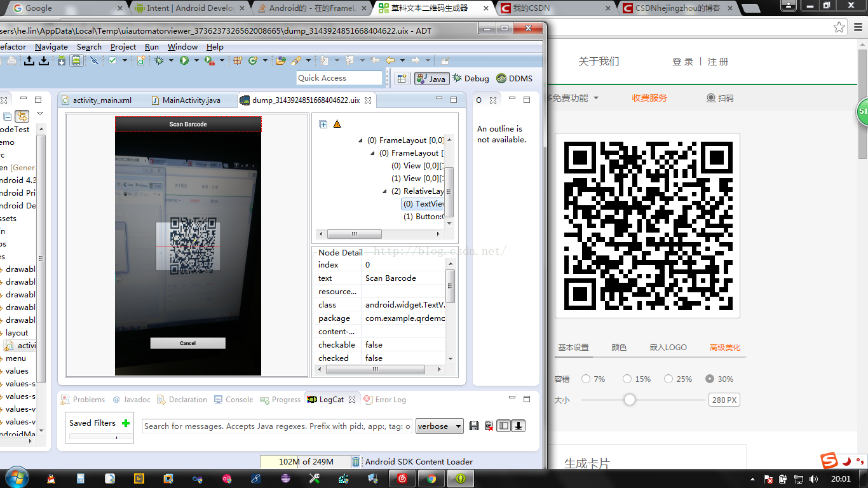Click the New Java Class toolbar icon
Image resolution: width=868 pixels, height=488 pixels.
coord(252,60)
